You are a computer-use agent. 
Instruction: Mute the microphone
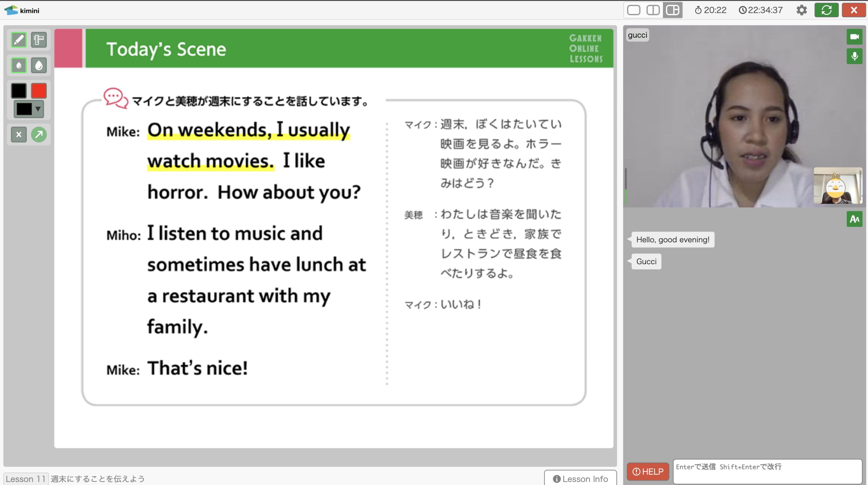[x=854, y=56]
